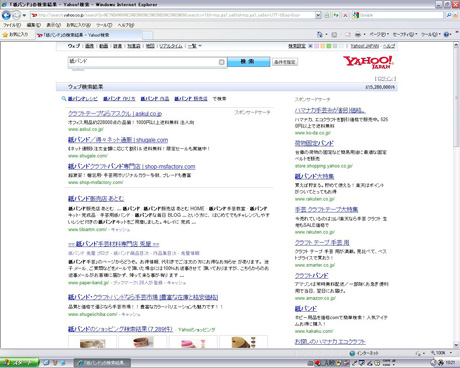
Task: Click the Print icon in command bar
Action: coord(358,34)
